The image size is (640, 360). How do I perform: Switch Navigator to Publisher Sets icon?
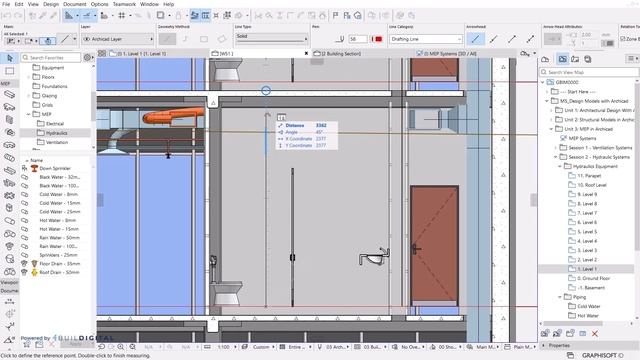pyautogui.click(x=588, y=59)
